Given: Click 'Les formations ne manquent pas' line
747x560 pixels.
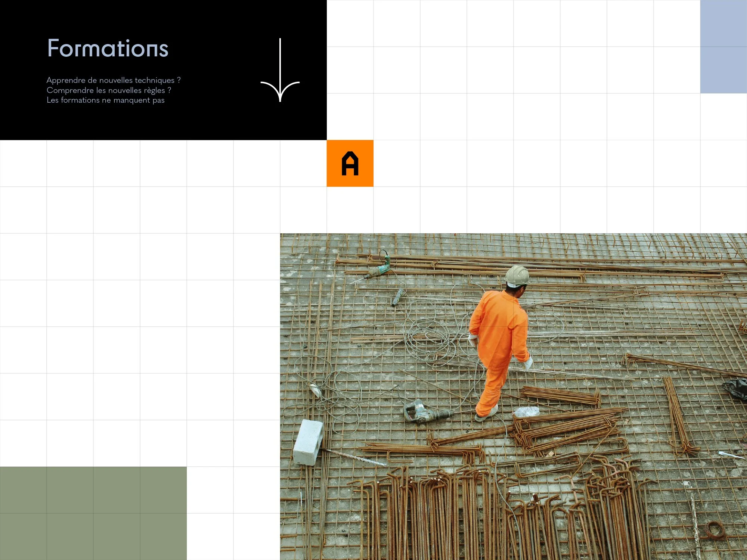Looking at the screenshot, I should click(x=105, y=100).
